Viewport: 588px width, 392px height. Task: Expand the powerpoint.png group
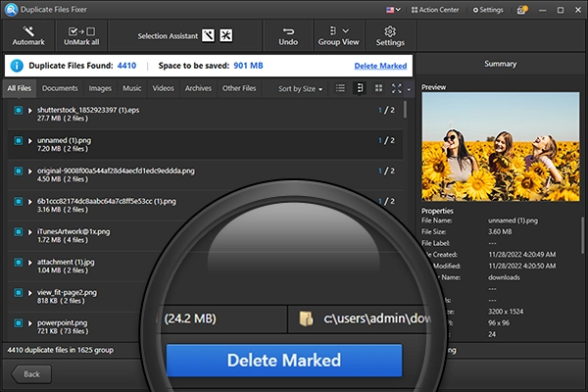[30, 323]
